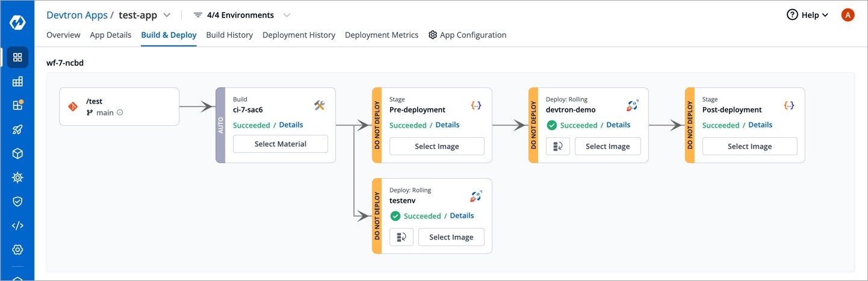
Task: Click Succeeded status on Pre-deployment stage
Action: pos(408,125)
